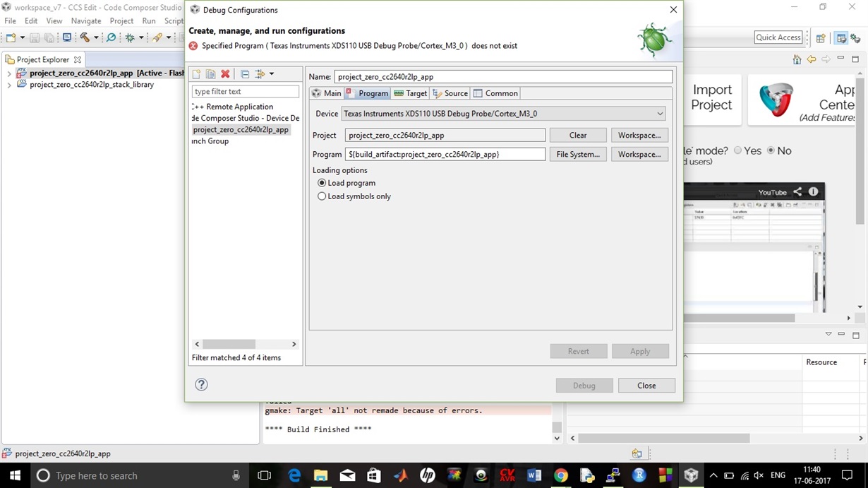Open the Project menu
This screenshot has height=488, width=868.
pos(121,21)
